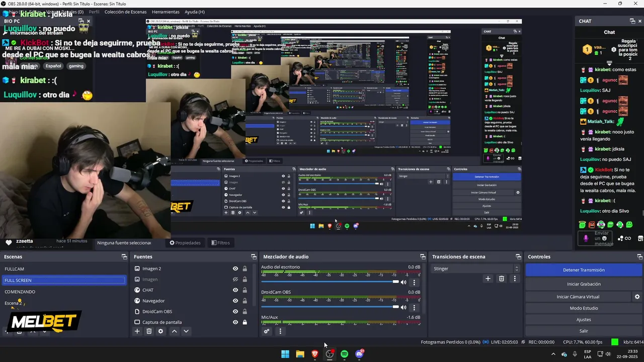
Task: Unlock the Captura de pantalla source
Action: pos(245,322)
